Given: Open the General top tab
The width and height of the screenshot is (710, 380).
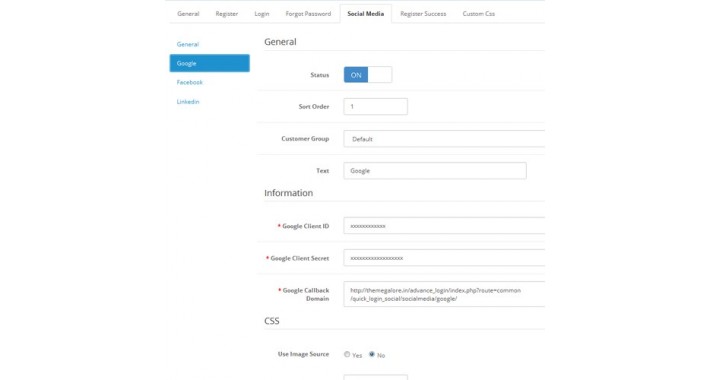Looking at the screenshot, I should tap(188, 14).
